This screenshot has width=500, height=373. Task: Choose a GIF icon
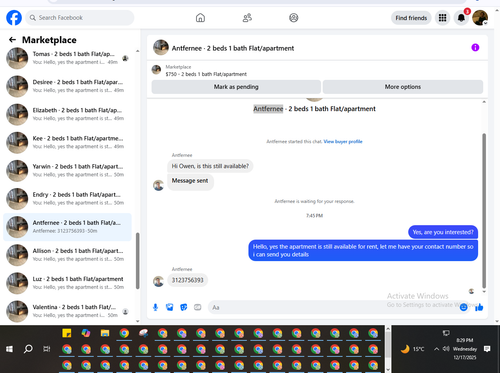[x=198, y=307]
